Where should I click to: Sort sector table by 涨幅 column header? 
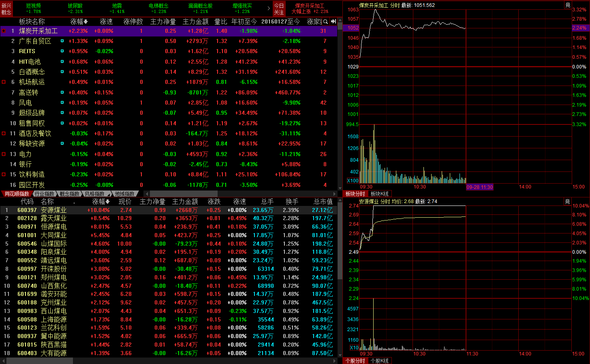pyautogui.click(x=79, y=21)
